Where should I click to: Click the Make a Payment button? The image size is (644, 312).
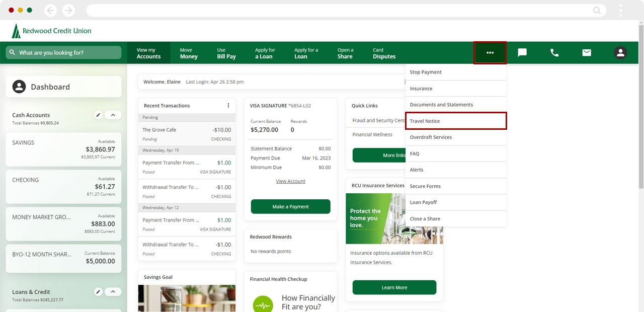(291, 206)
